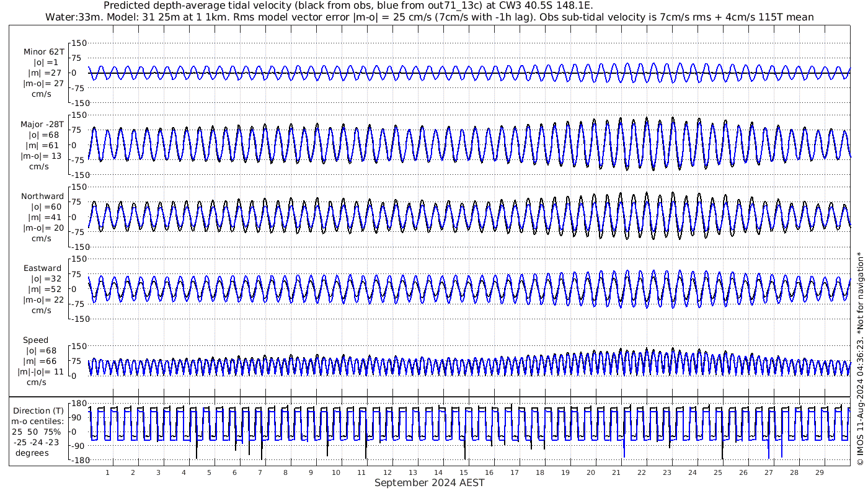Click the subtitle line starting "Water:33m. Model"
This screenshot has height=496, width=868.
coord(429,17)
